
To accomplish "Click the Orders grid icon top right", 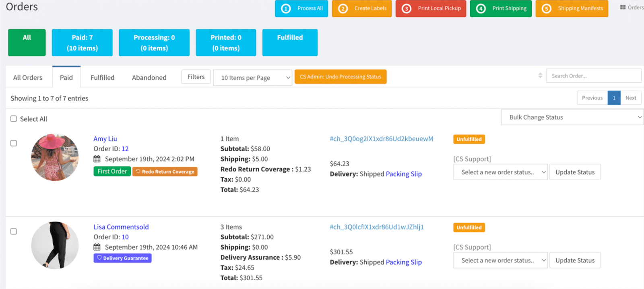I will point(623,7).
